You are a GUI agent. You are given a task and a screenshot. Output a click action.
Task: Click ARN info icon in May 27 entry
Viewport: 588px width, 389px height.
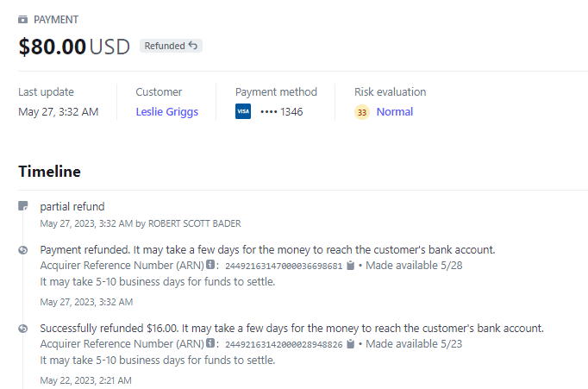(210, 266)
